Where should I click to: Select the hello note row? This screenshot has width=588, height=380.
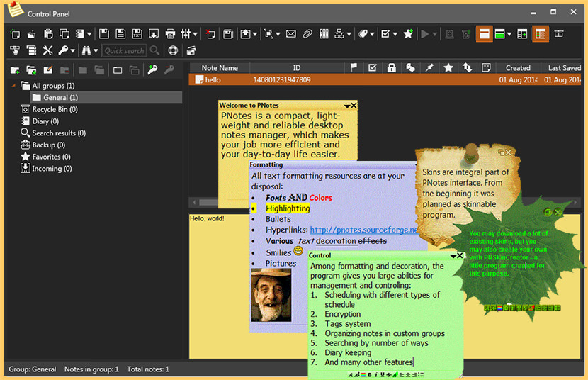[385, 79]
